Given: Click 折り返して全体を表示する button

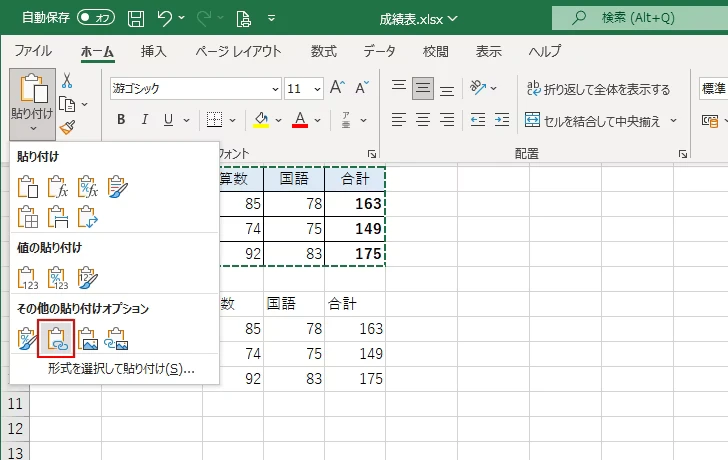Looking at the screenshot, I should (598, 89).
